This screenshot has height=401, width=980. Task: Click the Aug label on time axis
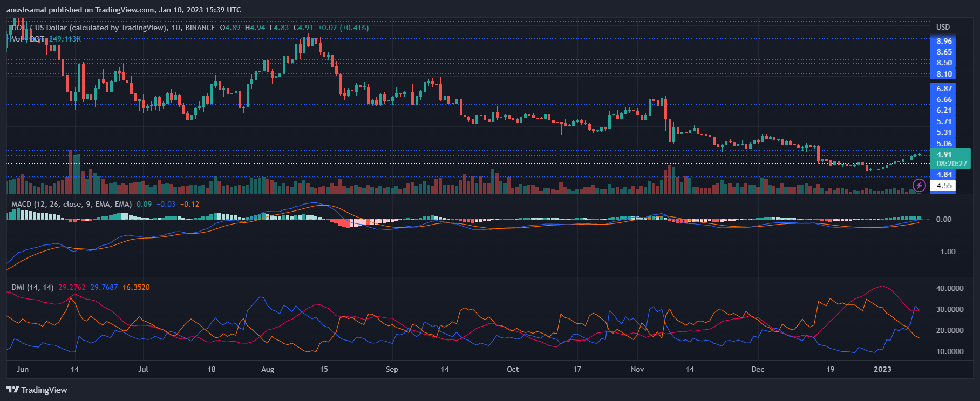[x=267, y=369]
